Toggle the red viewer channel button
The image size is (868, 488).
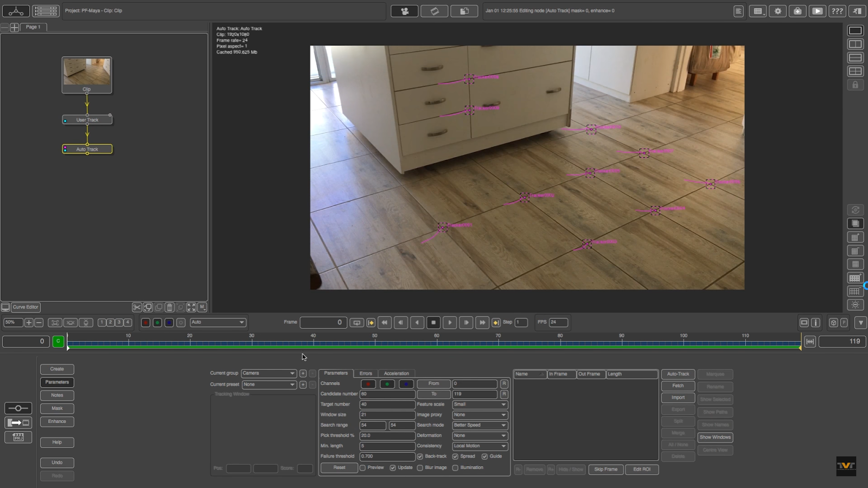tap(145, 323)
